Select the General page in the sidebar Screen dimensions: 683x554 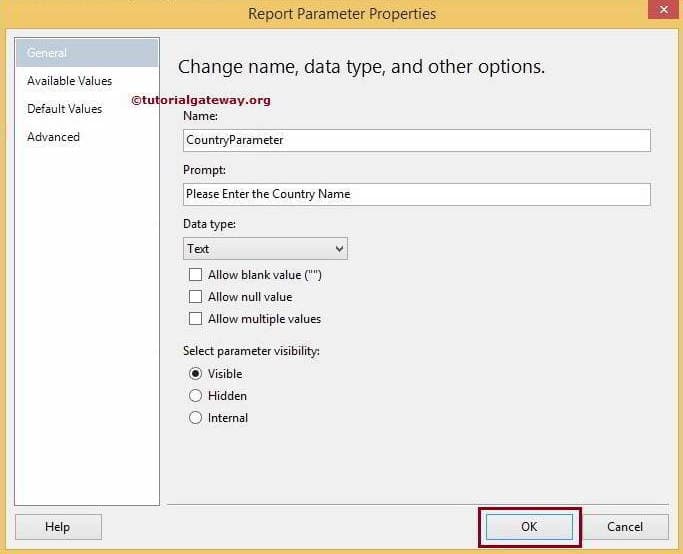(87, 53)
